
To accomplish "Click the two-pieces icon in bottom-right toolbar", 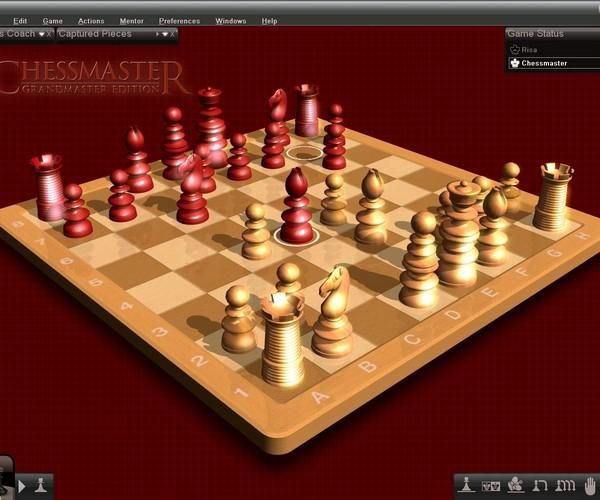I will [539, 485].
